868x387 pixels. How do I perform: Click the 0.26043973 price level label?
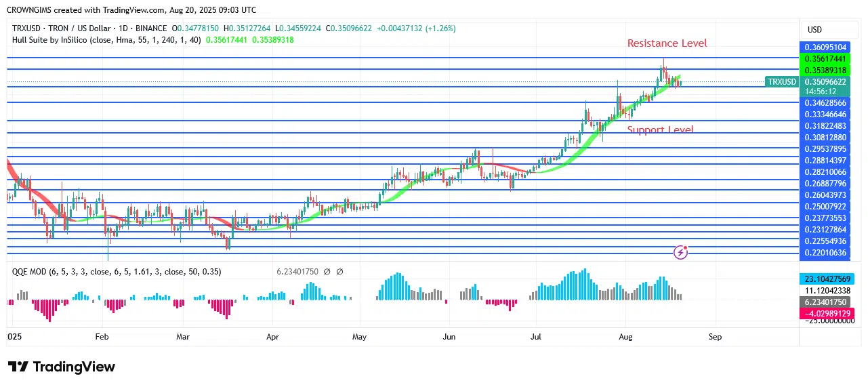pyautogui.click(x=825, y=195)
